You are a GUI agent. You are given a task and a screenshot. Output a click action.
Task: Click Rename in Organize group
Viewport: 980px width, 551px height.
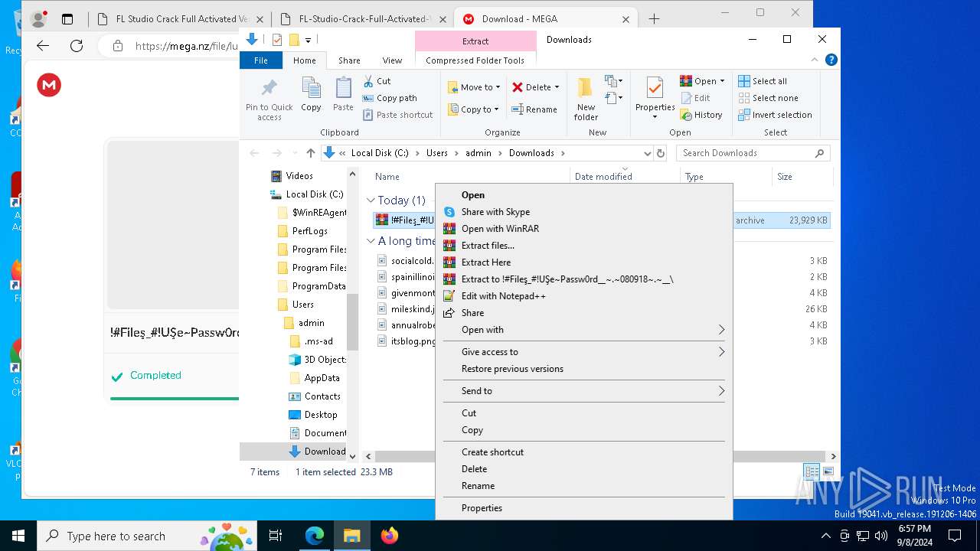pyautogui.click(x=534, y=109)
